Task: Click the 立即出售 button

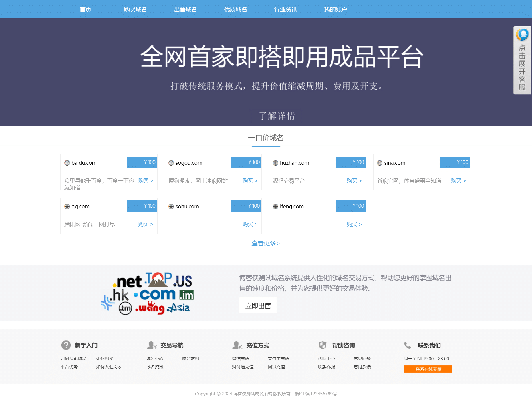Action: [x=258, y=305]
